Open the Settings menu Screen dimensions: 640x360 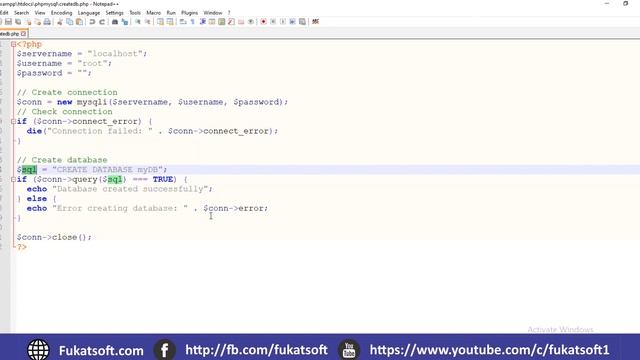pyautogui.click(x=114, y=13)
